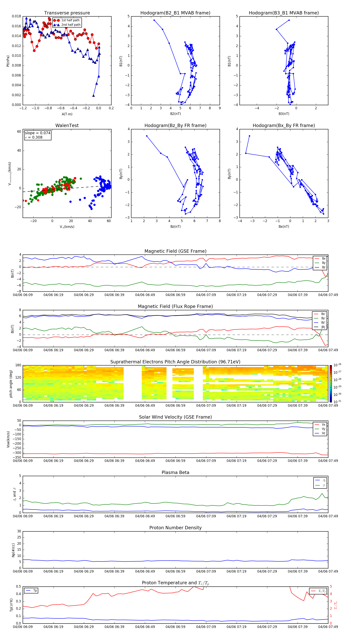Image resolution: width=351 pixels, height=644 pixels.
Task: Select the "r = 0.308" annotation
Action: pyautogui.click(x=34, y=138)
